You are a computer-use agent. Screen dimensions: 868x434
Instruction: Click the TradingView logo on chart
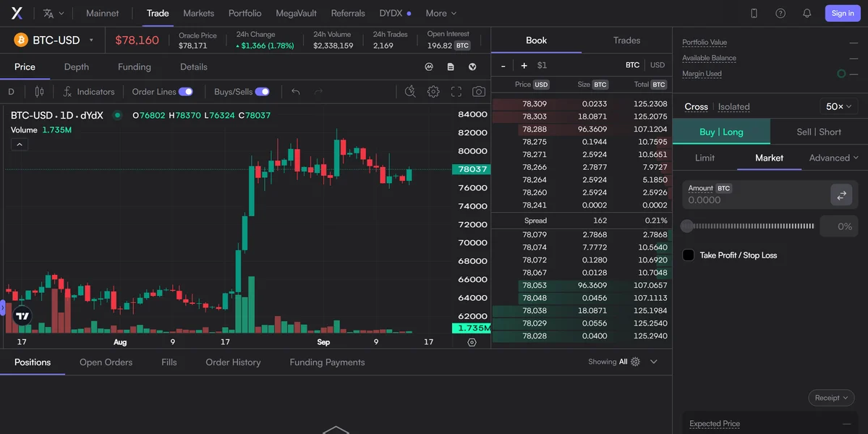22,316
